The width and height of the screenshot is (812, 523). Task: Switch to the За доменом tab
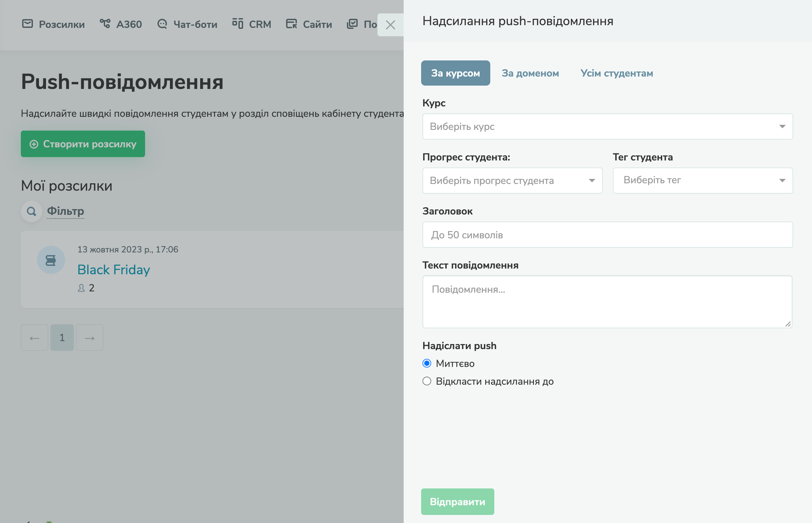[x=530, y=73]
